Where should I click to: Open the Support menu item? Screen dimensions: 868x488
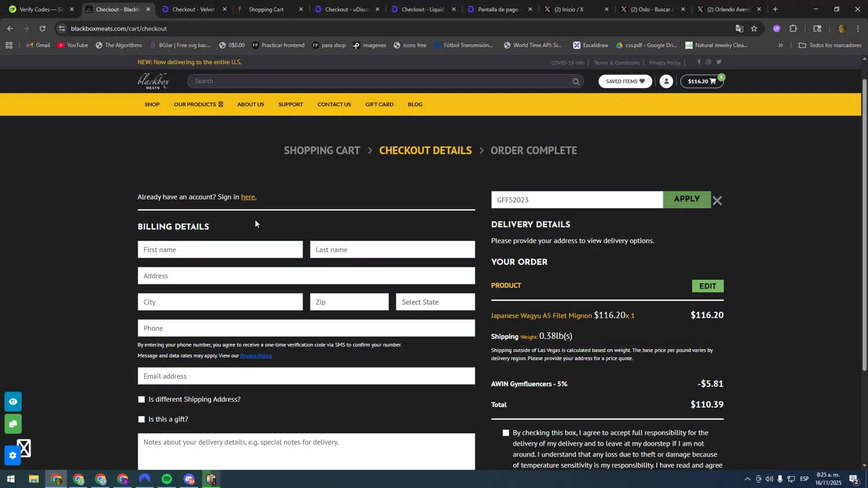pyautogui.click(x=290, y=105)
